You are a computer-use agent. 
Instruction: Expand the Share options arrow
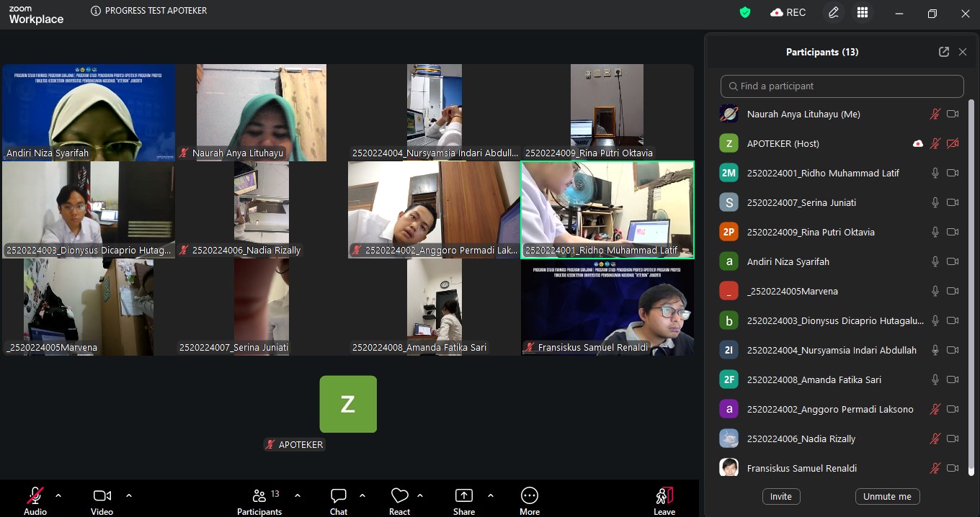491,495
